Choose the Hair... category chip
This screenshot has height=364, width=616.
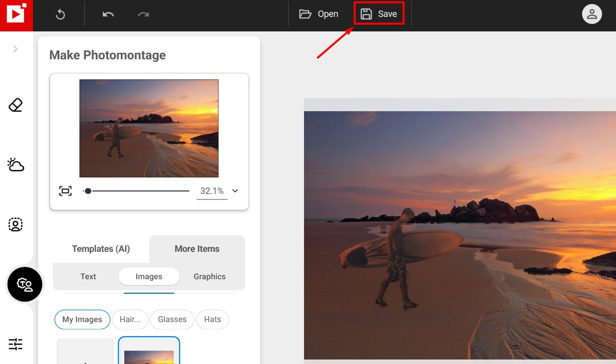click(x=130, y=320)
